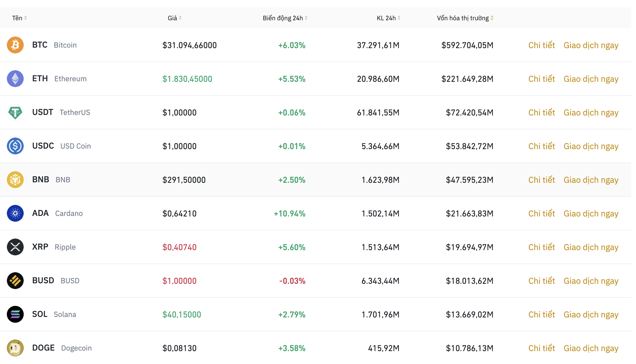Click market cap $18.013,62M

pos(470,281)
